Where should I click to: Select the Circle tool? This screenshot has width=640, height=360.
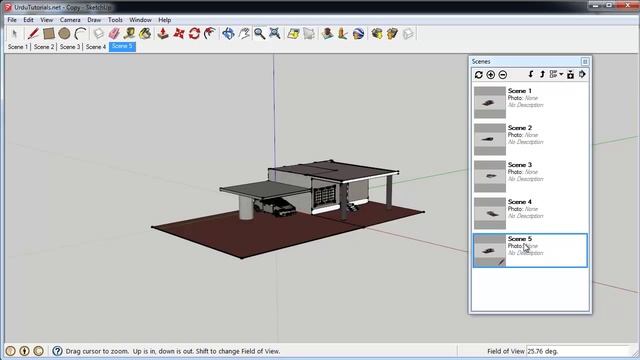coord(64,34)
